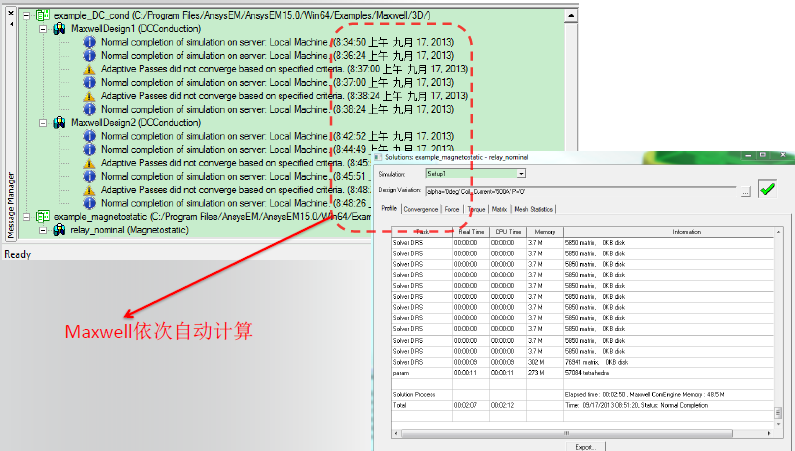Click info icon of 8:45:51 completion message
The image size is (795, 451).
(89, 176)
